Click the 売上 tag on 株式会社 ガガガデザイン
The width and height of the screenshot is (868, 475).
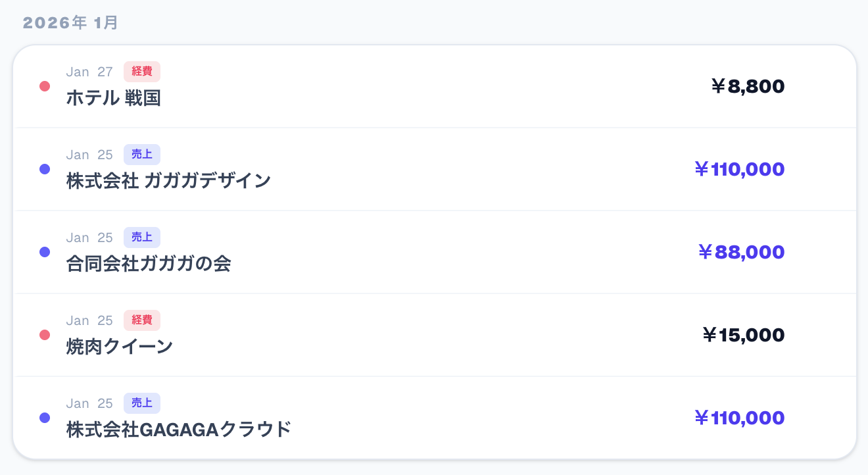(x=142, y=155)
